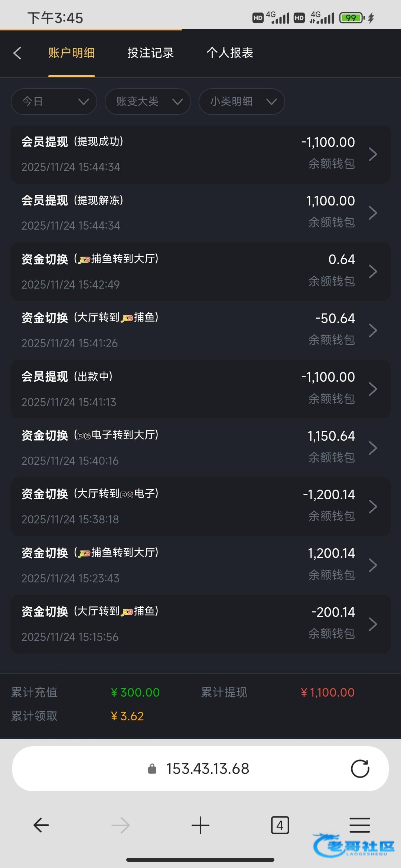Tap the browser forward arrow

point(121,825)
